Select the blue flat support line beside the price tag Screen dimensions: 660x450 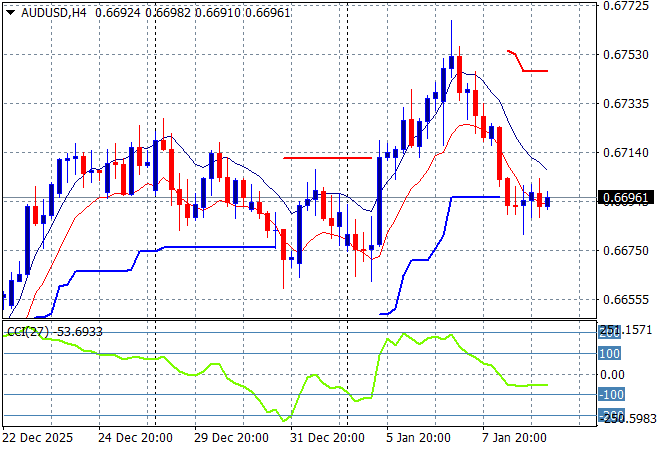pyautogui.click(x=475, y=197)
